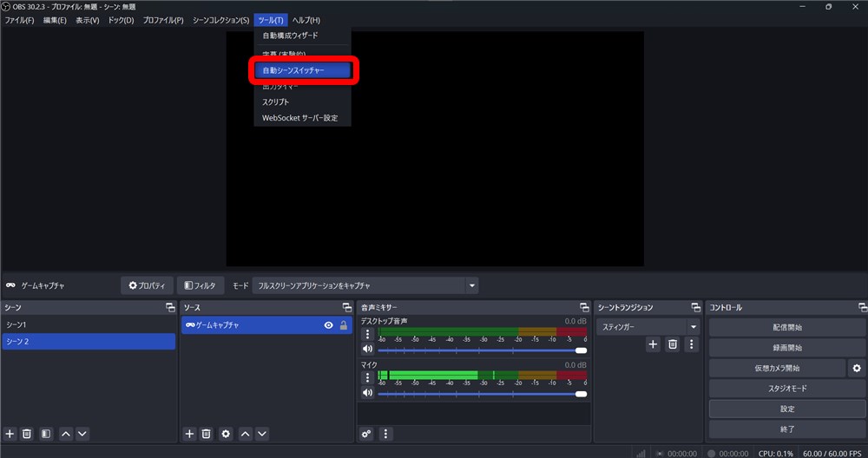868x458 pixels.
Task: Remove selected source with trash icon
Action: pyautogui.click(x=206, y=434)
